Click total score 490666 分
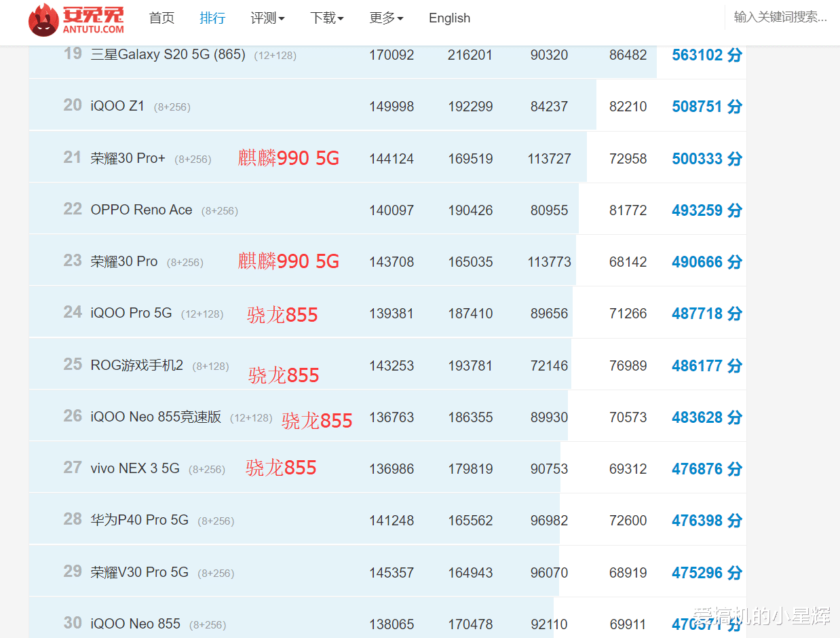The width and height of the screenshot is (840, 638). [707, 262]
